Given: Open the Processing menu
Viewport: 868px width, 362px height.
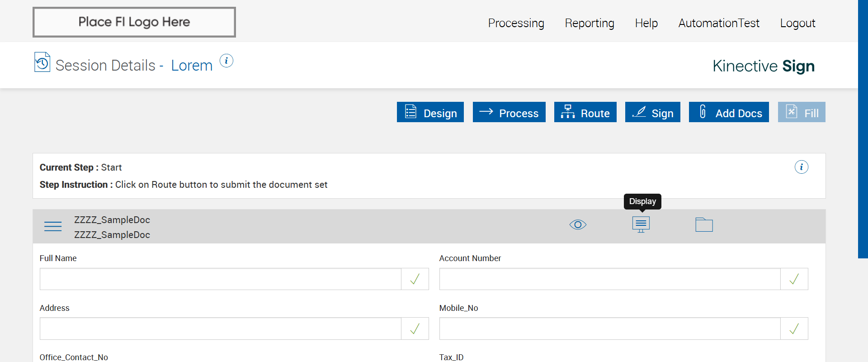Looking at the screenshot, I should click(x=516, y=23).
